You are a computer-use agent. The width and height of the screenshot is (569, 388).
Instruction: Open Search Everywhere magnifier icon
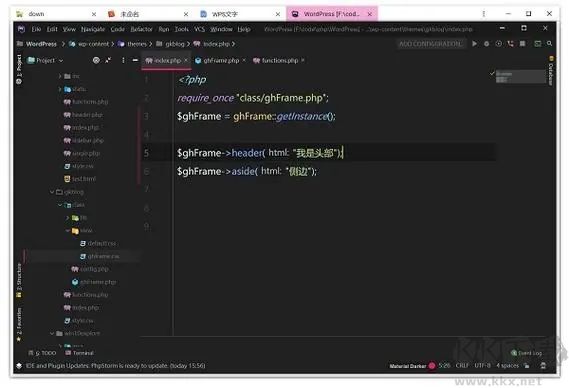549,44
